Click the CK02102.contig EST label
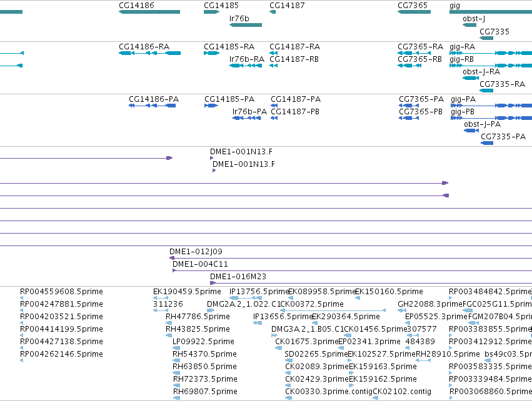The image size is (532, 401). pyautogui.click(x=402, y=392)
